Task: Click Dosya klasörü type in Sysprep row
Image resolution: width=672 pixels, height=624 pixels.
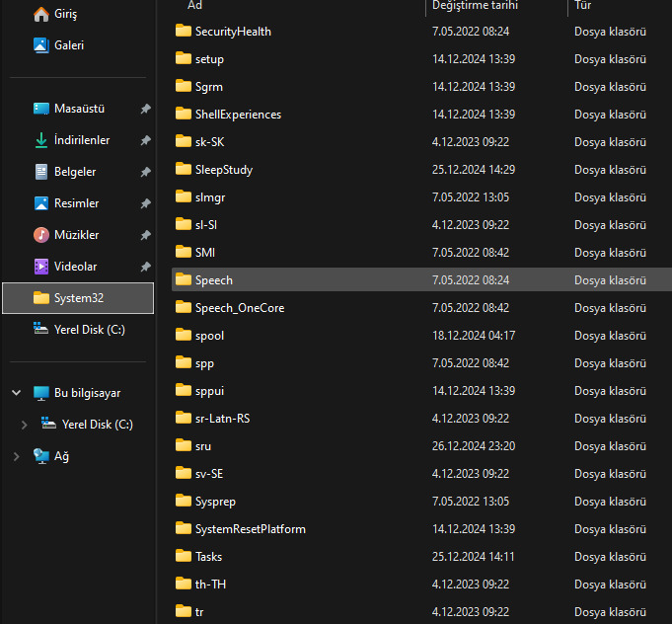Action: [x=610, y=502]
